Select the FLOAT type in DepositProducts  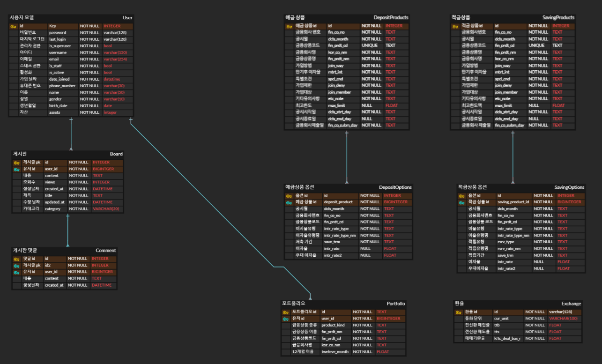[391, 105]
